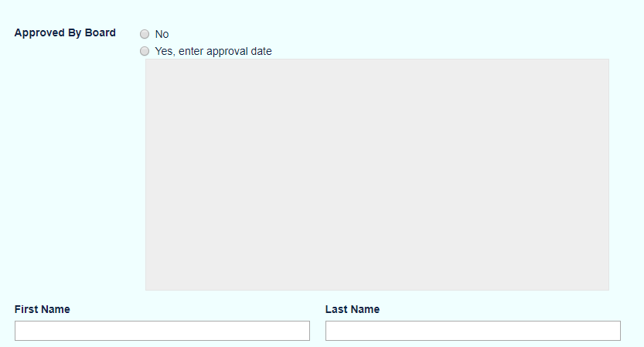Place cursor in the left name input
The height and width of the screenshot is (347, 644).
click(162, 331)
